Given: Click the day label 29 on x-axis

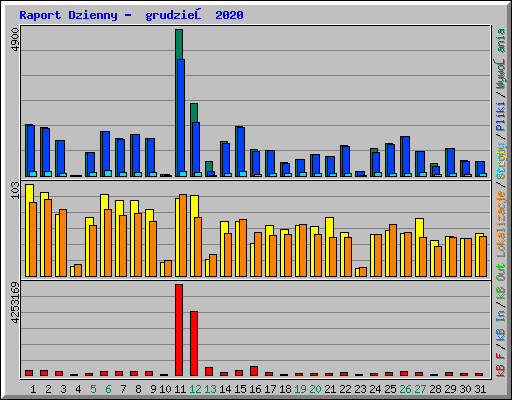Looking at the screenshot, I should point(450,389).
